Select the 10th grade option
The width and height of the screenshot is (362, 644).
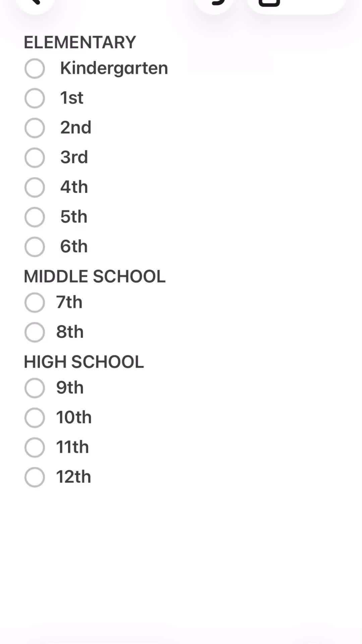[x=35, y=418]
